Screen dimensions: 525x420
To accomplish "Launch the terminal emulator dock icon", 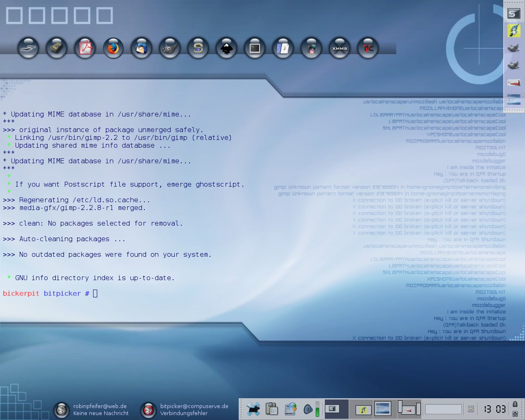I will click(255, 48).
